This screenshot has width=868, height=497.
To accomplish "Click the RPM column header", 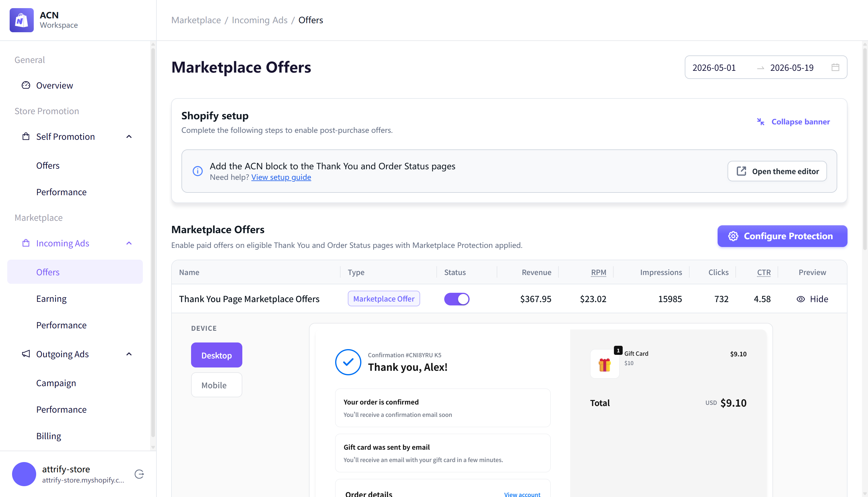I will coord(599,272).
